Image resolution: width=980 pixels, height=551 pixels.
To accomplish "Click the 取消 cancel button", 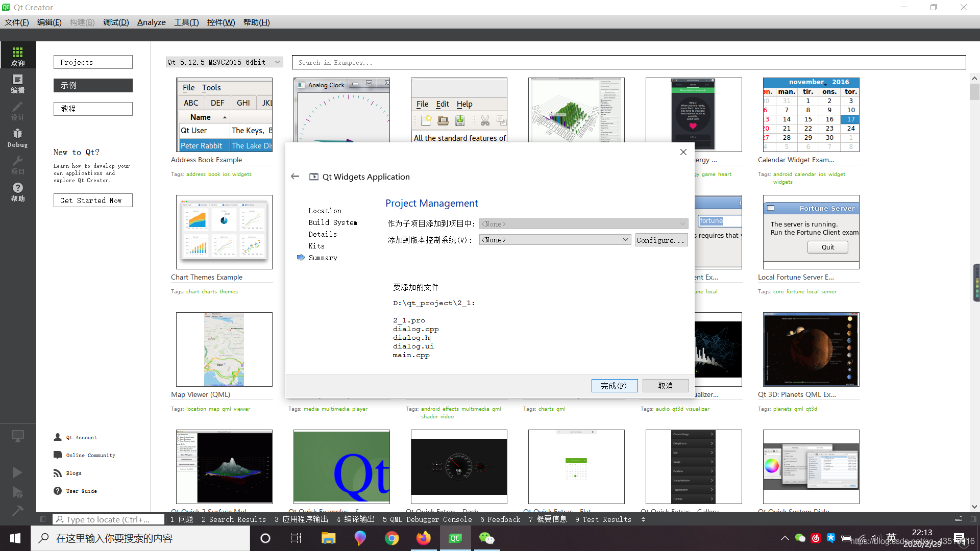I will [x=665, y=385].
